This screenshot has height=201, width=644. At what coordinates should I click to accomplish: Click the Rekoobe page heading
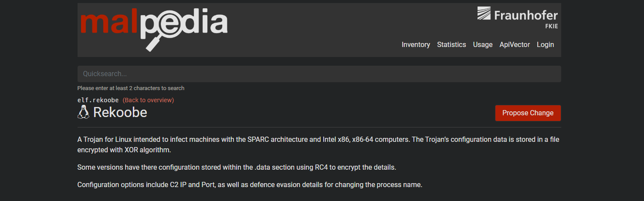tap(120, 112)
